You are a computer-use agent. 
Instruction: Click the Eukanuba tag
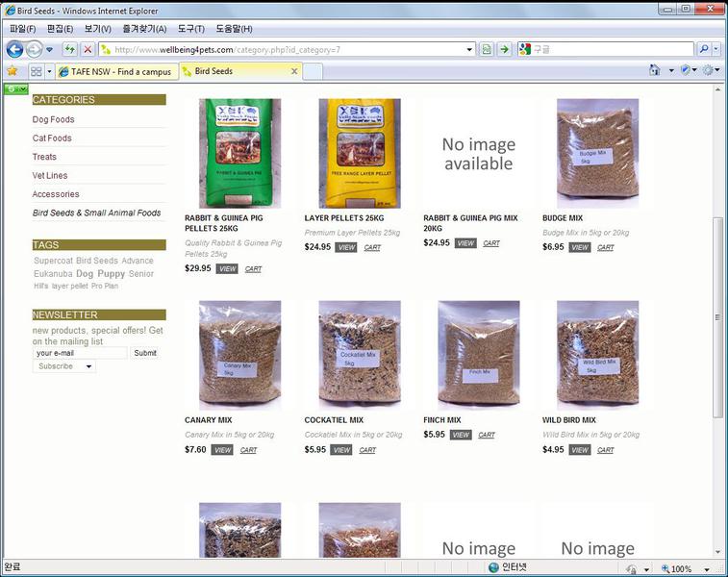pyautogui.click(x=53, y=274)
